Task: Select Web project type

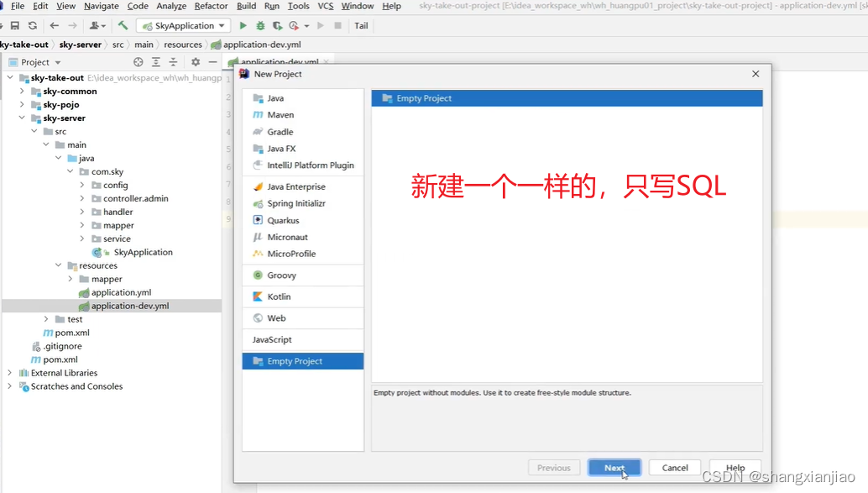Action: tap(303, 318)
